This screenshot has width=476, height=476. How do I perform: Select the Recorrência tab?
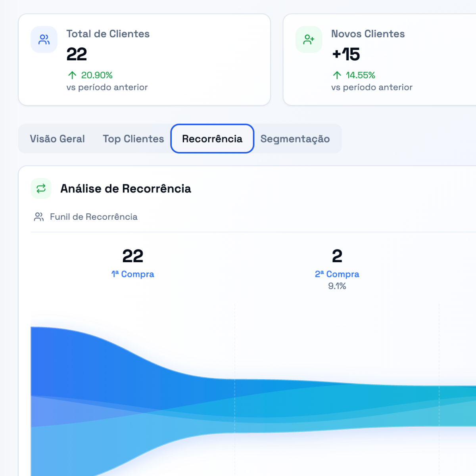pos(212,139)
